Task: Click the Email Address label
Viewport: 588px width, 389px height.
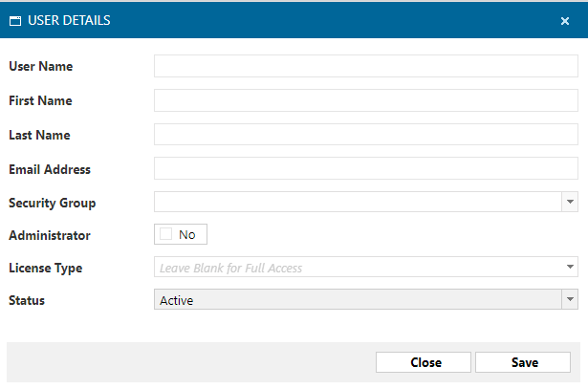Action: (x=50, y=169)
